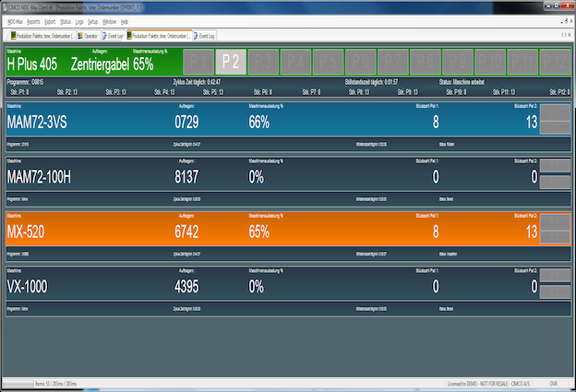576x392 pixels.
Task: Select pallet P7 of H Plus 405
Action: point(392,62)
